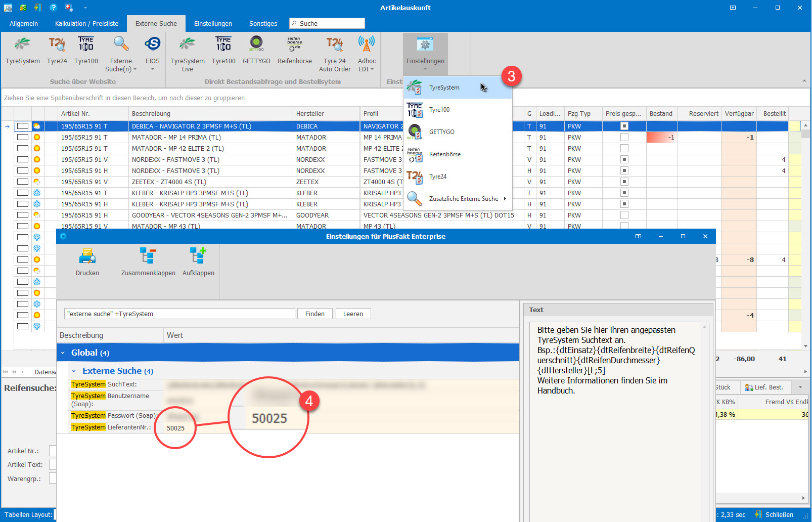
Task: Switch to Sonstiges ribbon tab
Action: [x=263, y=23]
